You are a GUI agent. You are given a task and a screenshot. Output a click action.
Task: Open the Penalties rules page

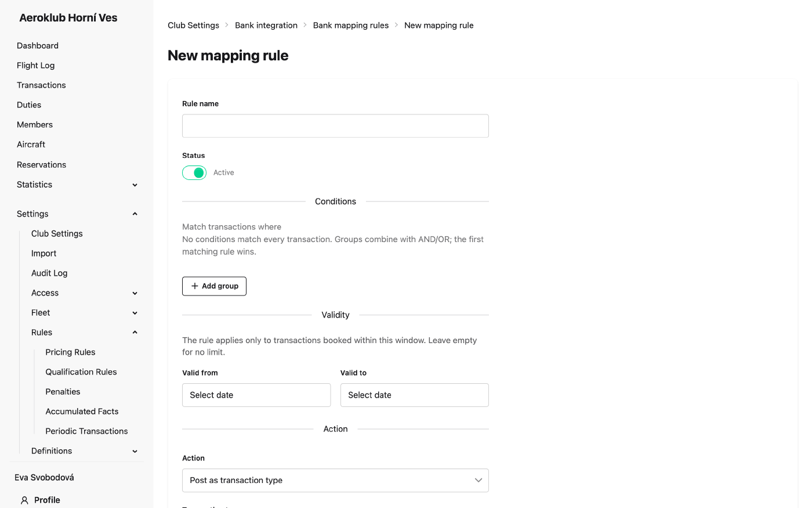click(x=63, y=391)
